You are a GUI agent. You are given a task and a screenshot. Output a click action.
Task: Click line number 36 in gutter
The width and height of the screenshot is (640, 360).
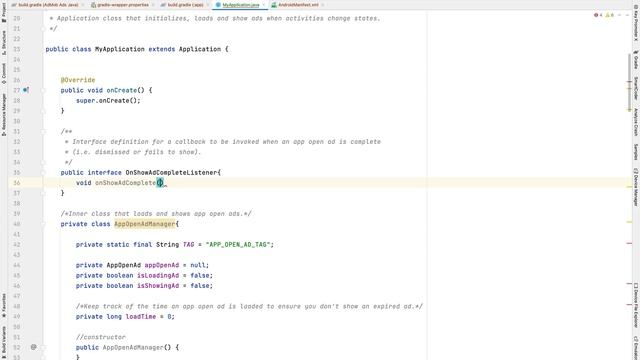coord(16,183)
